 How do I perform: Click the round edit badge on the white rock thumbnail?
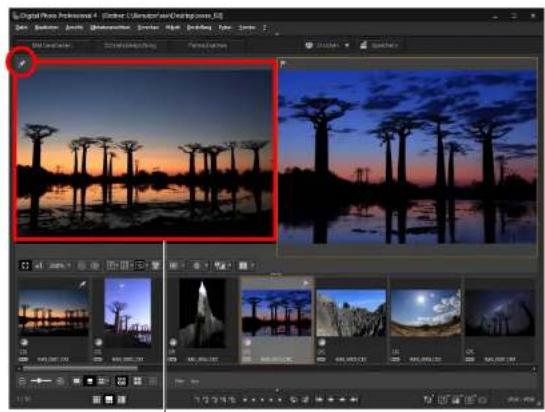pos(173,342)
